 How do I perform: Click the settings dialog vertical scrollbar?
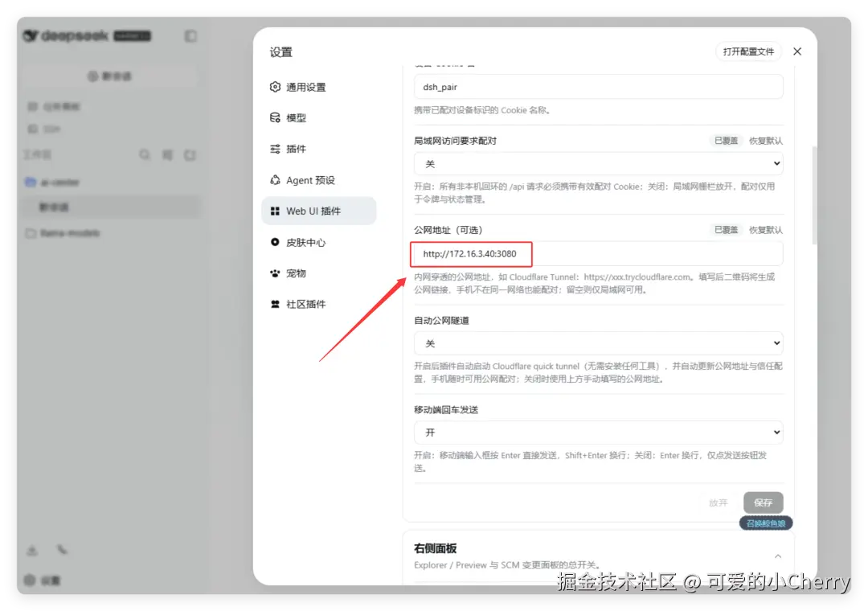coord(813,195)
